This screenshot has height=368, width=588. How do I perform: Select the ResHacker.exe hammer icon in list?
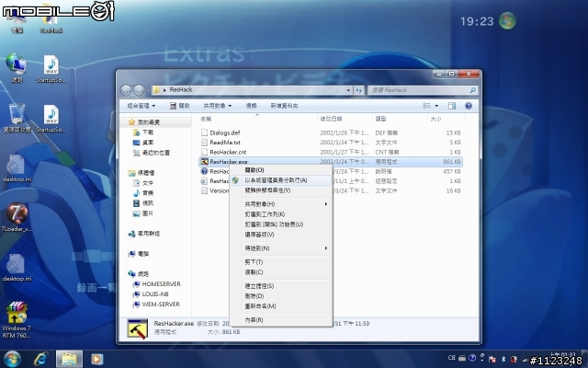click(204, 162)
